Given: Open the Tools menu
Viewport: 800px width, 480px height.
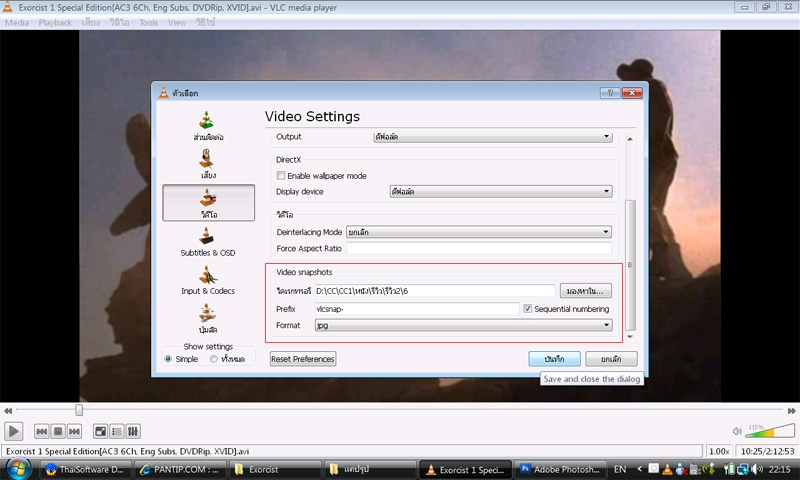Looking at the screenshot, I should pyautogui.click(x=148, y=22).
